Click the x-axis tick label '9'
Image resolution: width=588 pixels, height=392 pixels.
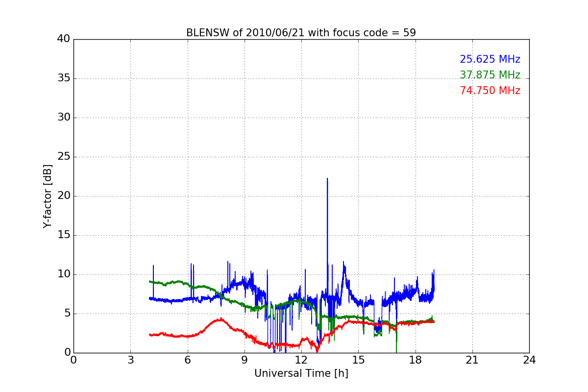coord(245,360)
